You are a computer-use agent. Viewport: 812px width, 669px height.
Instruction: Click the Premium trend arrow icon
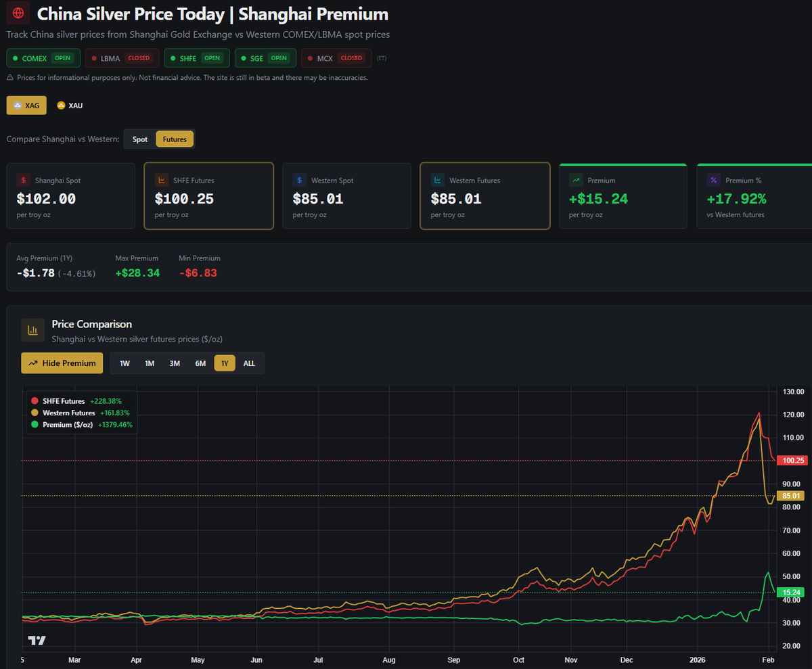tap(576, 181)
